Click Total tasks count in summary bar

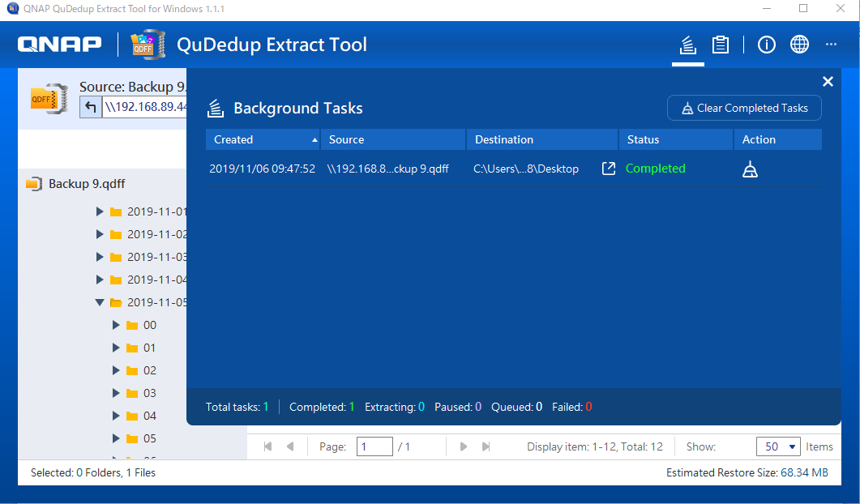coord(237,407)
